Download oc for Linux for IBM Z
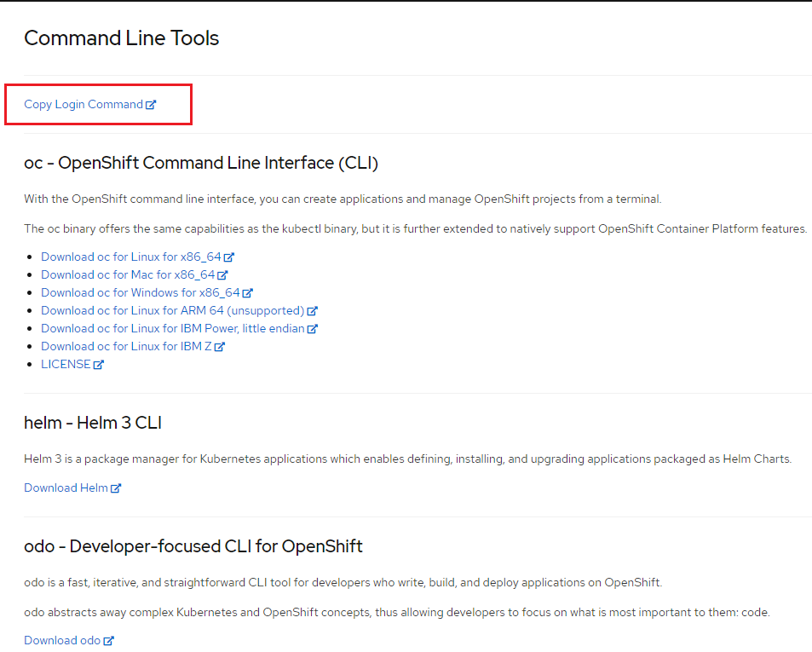 tap(126, 346)
